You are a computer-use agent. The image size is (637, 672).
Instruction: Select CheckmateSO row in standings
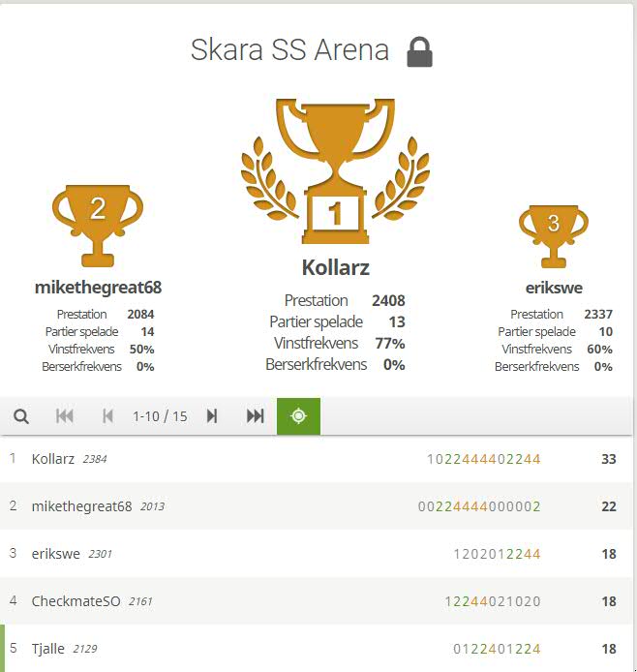point(317,601)
